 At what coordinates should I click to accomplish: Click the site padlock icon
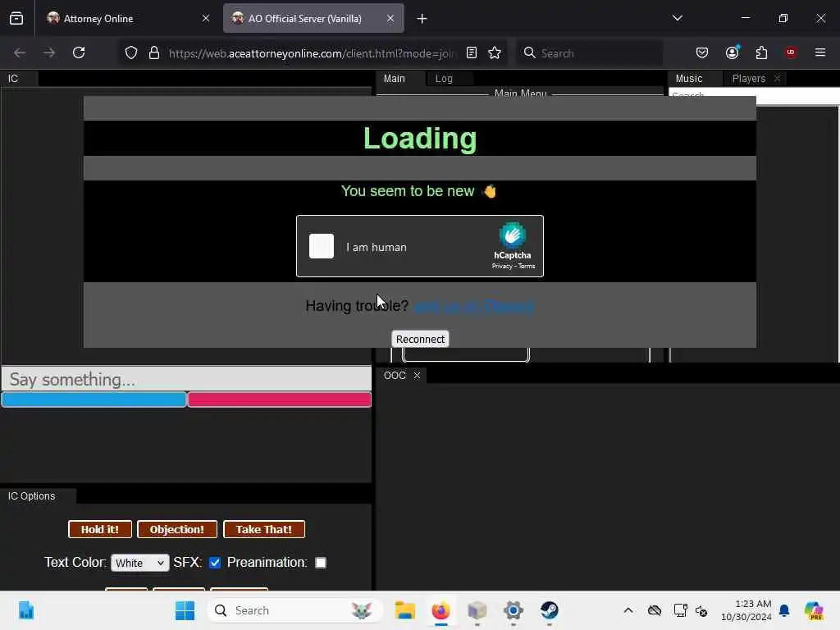[x=154, y=52]
